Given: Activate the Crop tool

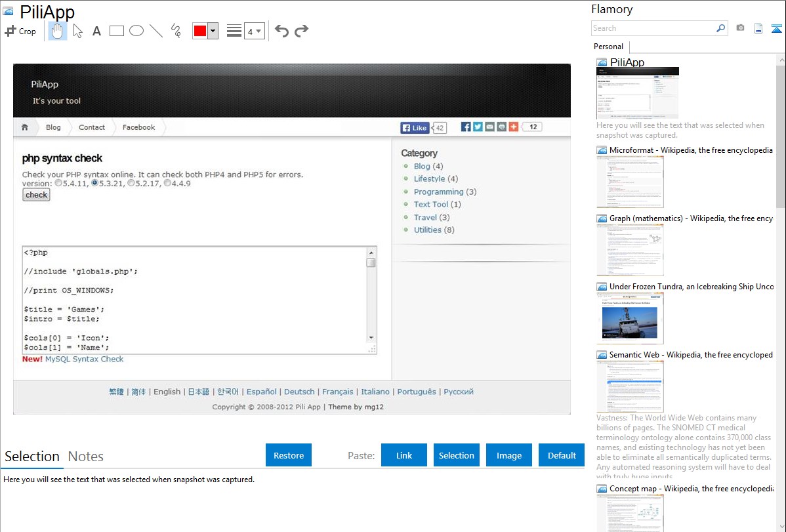Looking at the screenshot, I should click(20, 31).
